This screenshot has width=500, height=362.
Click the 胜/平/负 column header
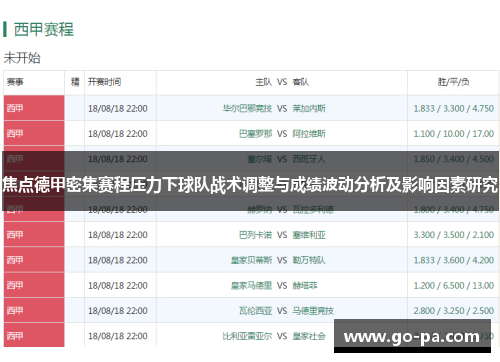453,82
